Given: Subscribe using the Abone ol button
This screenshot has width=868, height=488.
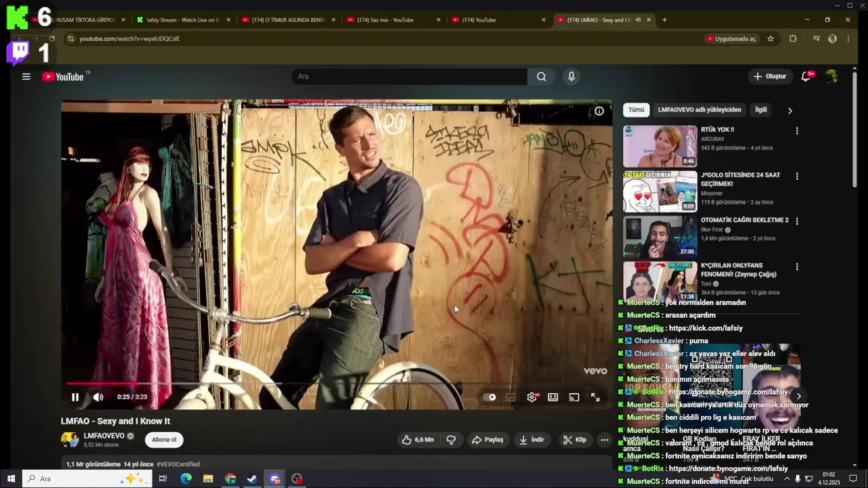Looking at the screenshot, I should [164, 440].
